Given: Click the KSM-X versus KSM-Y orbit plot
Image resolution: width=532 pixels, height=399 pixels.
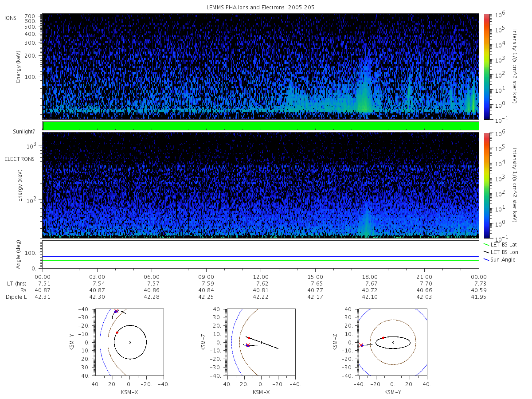Looking at the screenshot, I should [x=129, y=342].
